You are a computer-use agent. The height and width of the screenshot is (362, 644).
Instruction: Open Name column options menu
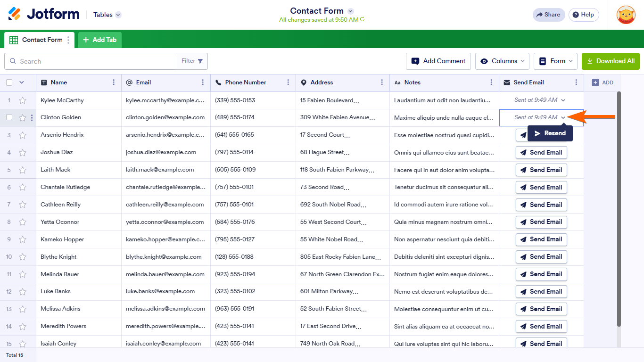pyautogui.click(x=114, y=82)
